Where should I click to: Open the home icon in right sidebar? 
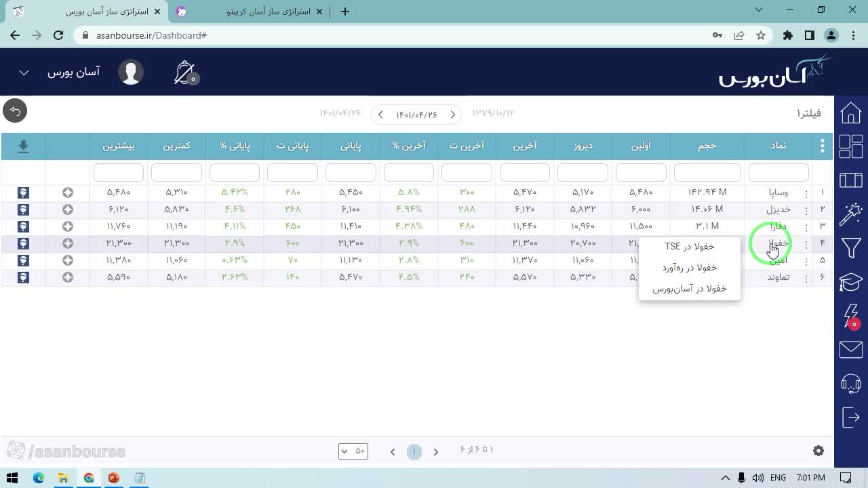click(851, 113)
